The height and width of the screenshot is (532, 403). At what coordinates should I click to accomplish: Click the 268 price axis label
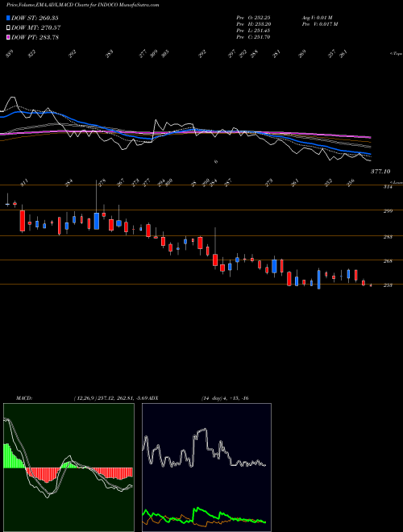click(388, 261)
